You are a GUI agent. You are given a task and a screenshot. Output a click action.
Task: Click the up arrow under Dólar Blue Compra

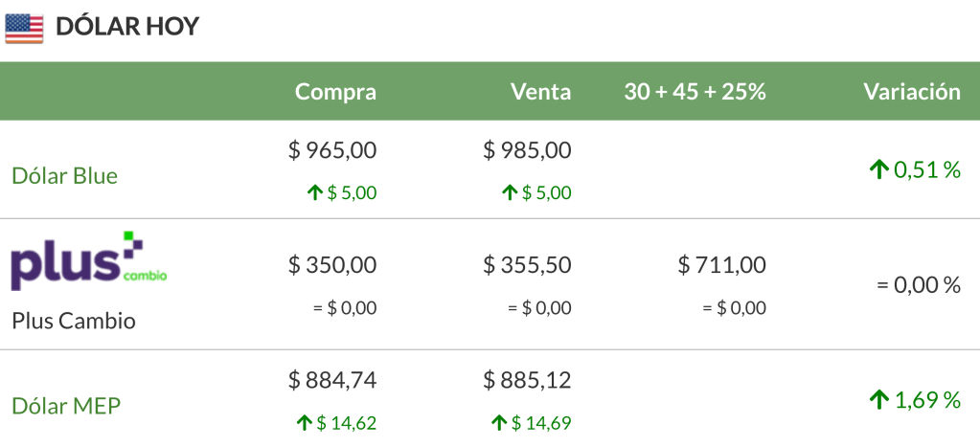(314, 193)
